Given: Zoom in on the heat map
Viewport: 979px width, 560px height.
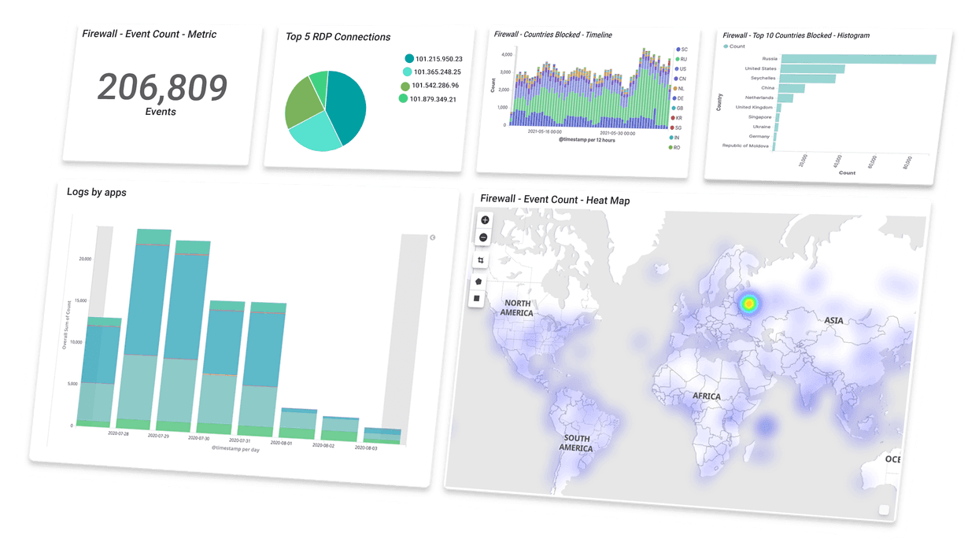Looking at the screenshot, I should point(485,220).
